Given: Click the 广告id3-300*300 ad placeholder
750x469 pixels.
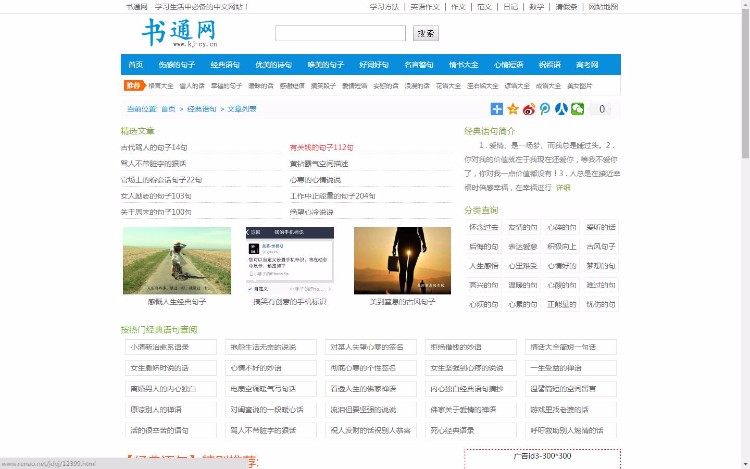Looking at the screenshot, I should click(x=542, y=458).
